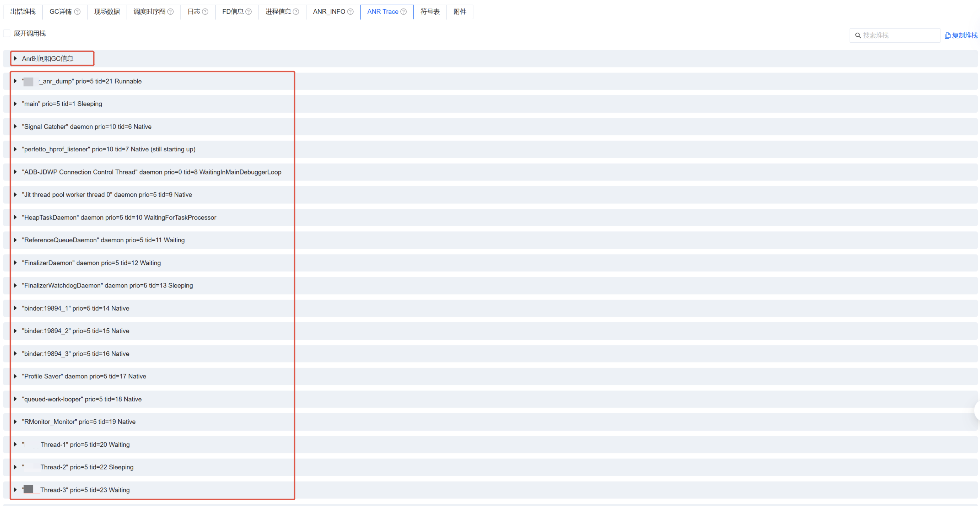Click help icon next to 进程信息
The image size is (980, 506).
tap(296, 12)
